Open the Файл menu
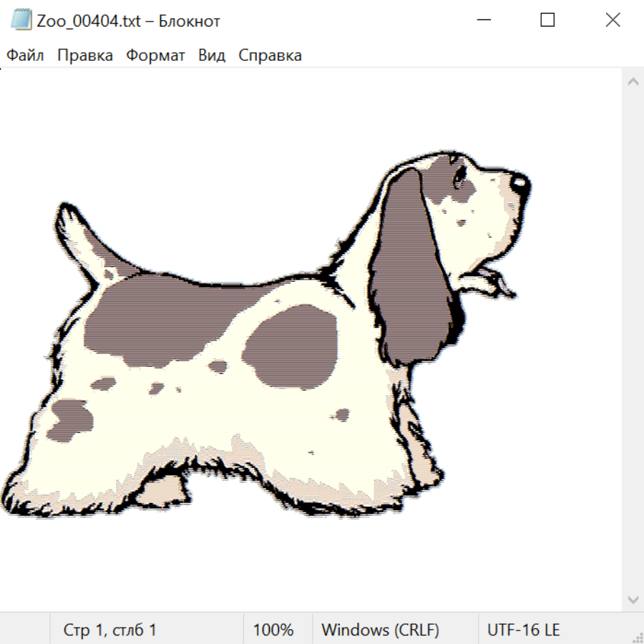The image size is (644, 644). [26, 56]
